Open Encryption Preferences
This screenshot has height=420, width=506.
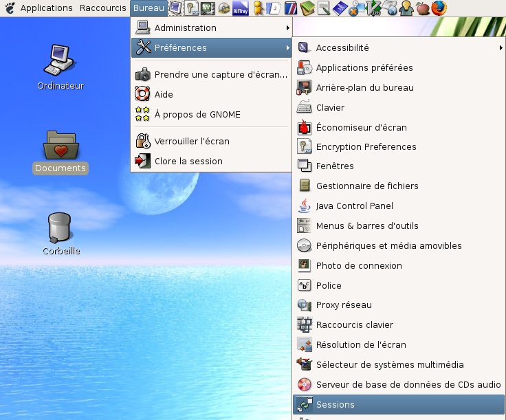[x=399, y=147]
